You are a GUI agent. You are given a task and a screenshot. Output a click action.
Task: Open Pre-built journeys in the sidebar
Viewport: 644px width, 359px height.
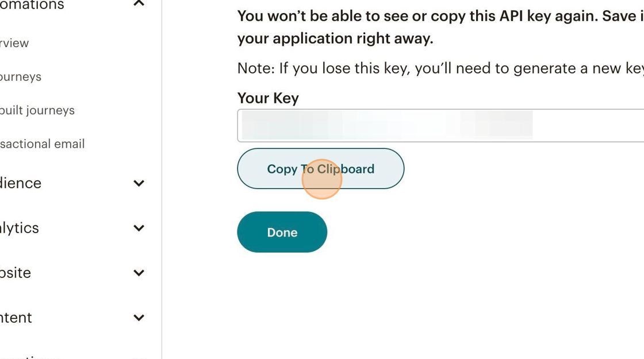(37, 110)
